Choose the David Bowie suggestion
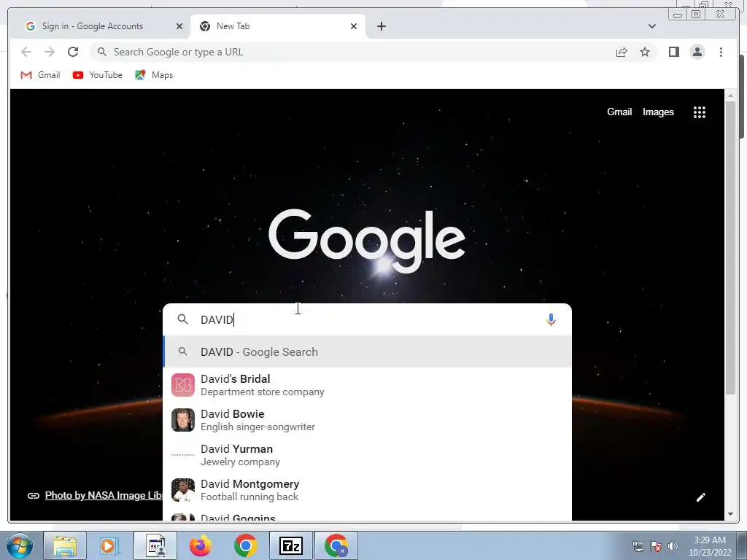The width and height of the screenshot is (747, 560). click(367, 419)
